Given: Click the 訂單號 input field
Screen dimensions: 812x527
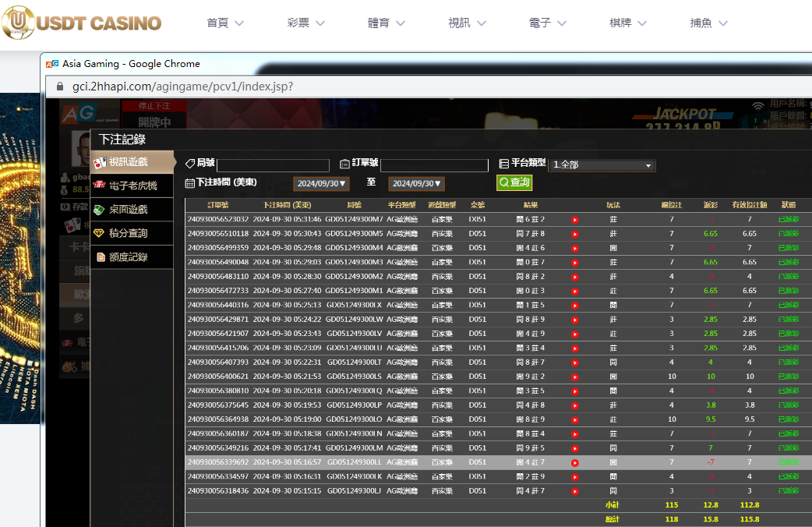Looking at the screenshot, I should [434, 165].
